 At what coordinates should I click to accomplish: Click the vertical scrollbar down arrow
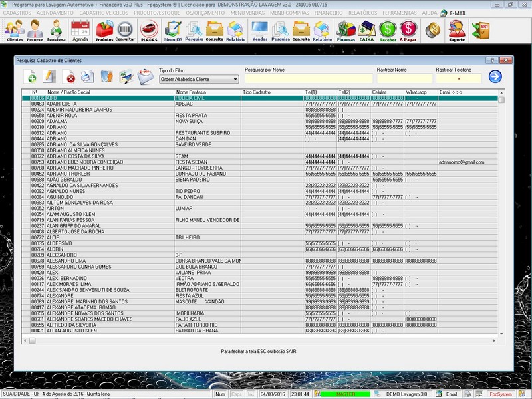[501, 334]
